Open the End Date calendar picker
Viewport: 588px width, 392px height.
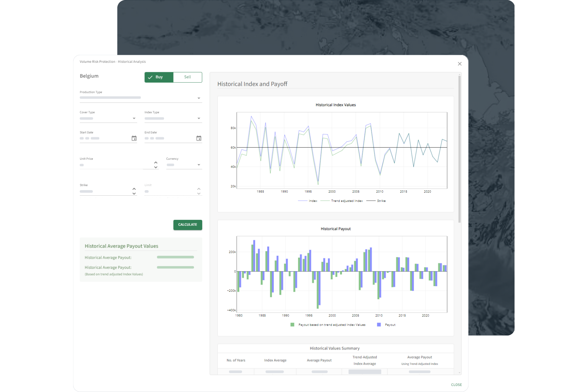click(199, 138)
